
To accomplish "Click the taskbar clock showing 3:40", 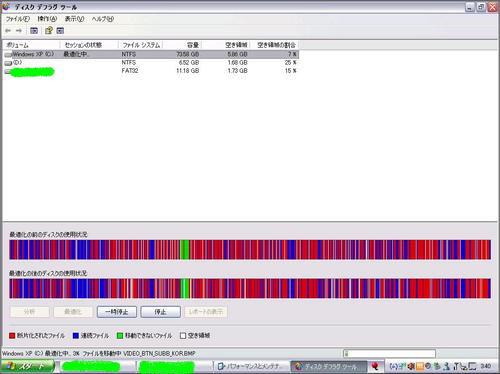I will coord(485,366).
